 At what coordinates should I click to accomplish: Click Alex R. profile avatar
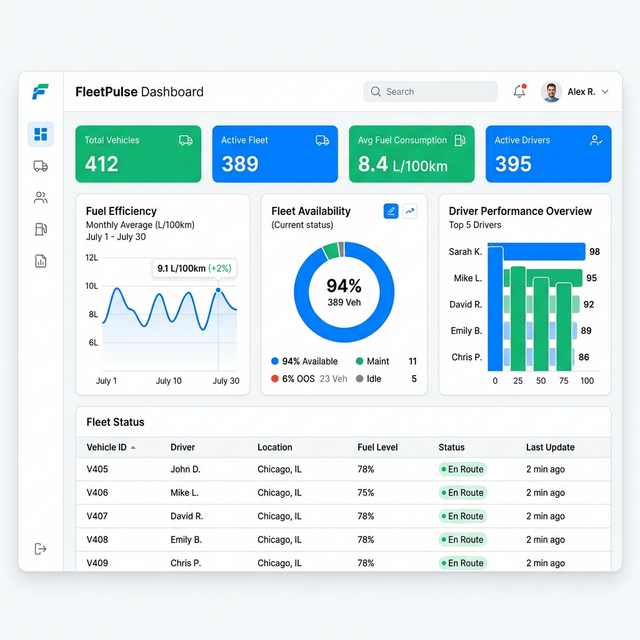point(551,92)
